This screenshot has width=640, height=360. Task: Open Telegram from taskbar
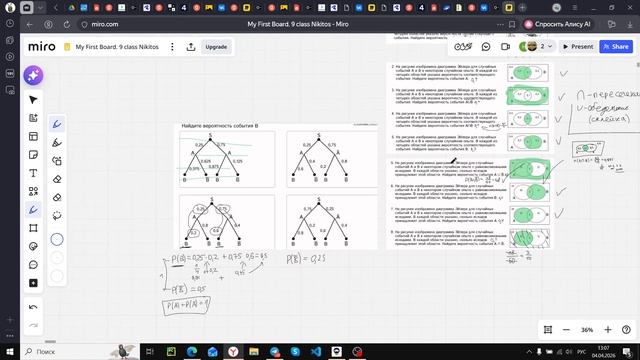click(x=275, y=351)
